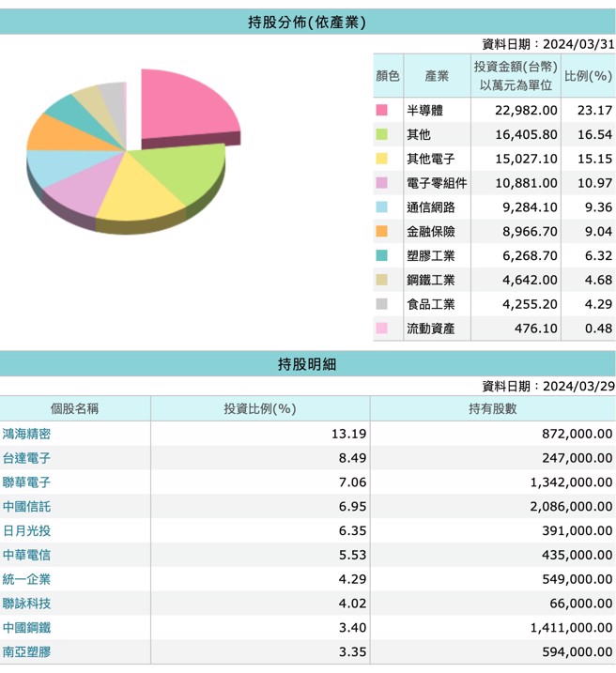Screen dimensions: 616x673
Task: Click the 比例(%) column header
Action: pos(588,76)
